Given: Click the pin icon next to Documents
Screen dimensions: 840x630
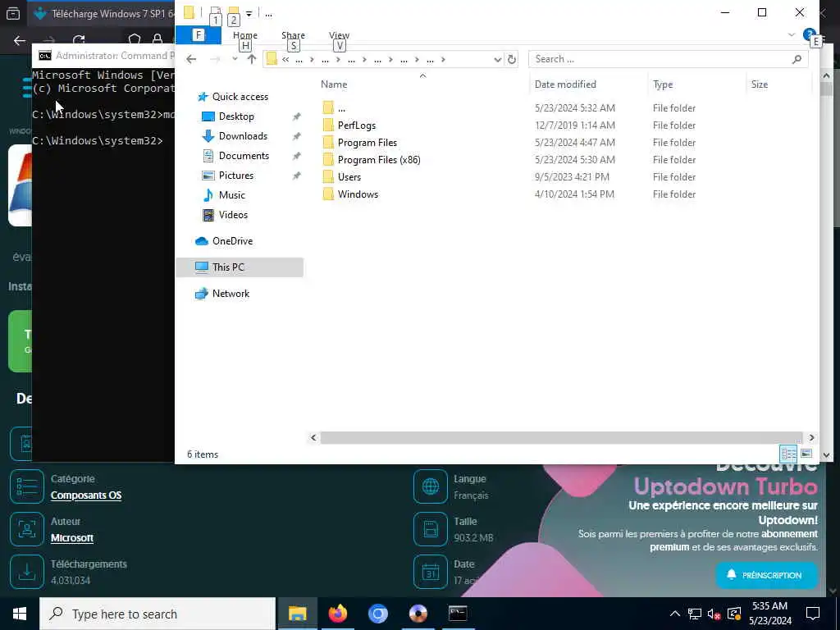Looking at the screenshot, I should [x=296, y=157].
